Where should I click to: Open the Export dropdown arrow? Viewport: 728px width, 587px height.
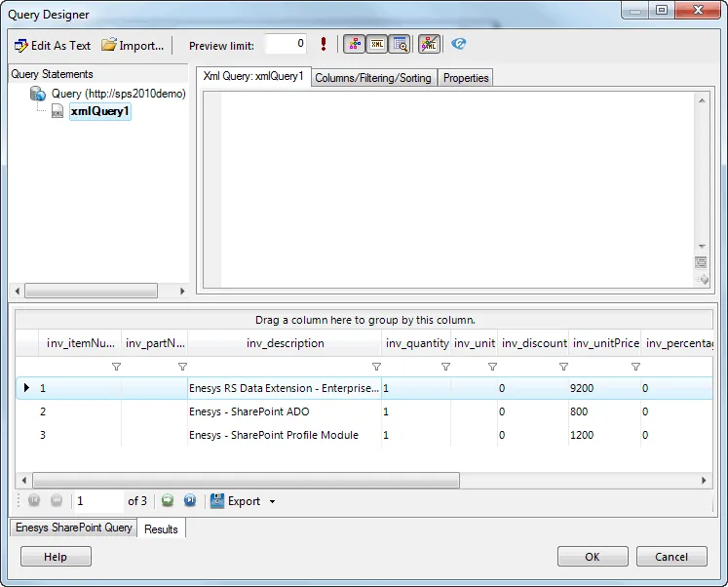[x=272, y=501]
